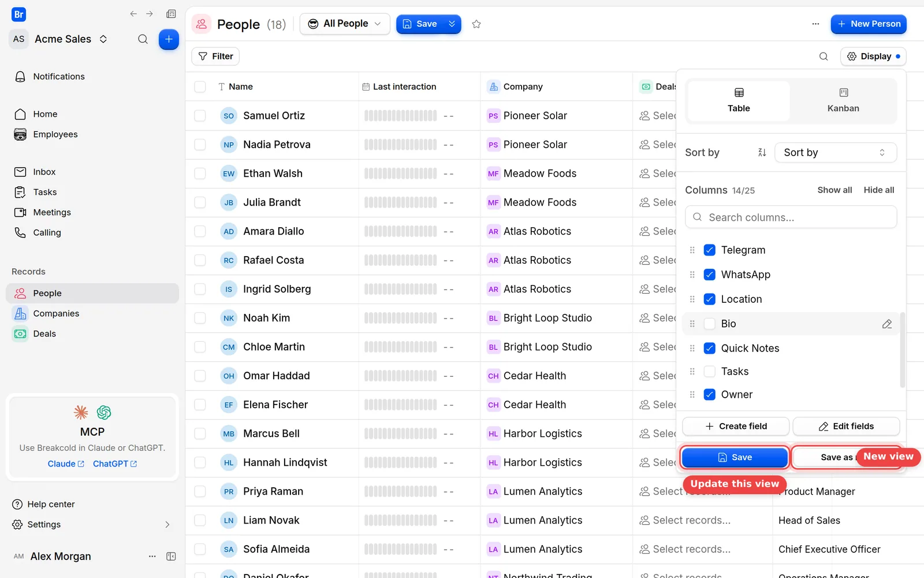Viewport: 924px width, 578px height.
Task: Expand the Settings chevron in sidebar
Action: point(167,525)
